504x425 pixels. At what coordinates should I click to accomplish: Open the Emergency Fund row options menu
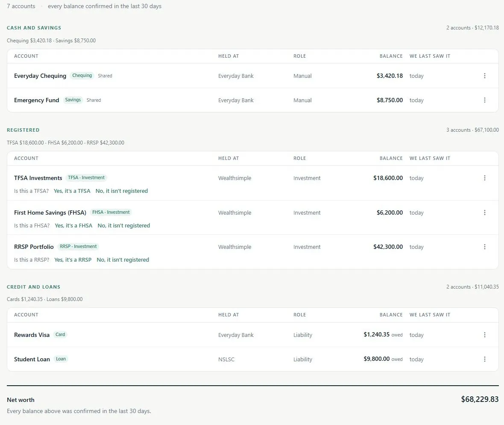coord(484,100)
